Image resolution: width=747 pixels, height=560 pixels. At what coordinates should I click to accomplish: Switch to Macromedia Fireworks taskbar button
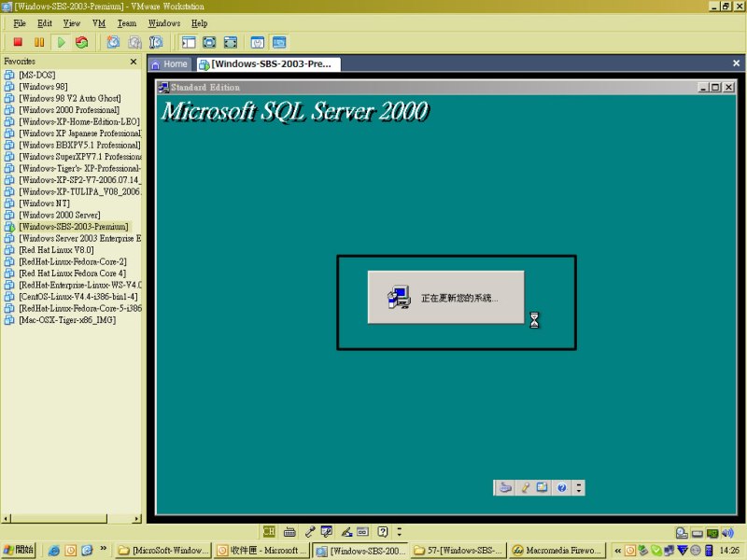[x=557, y=551]
